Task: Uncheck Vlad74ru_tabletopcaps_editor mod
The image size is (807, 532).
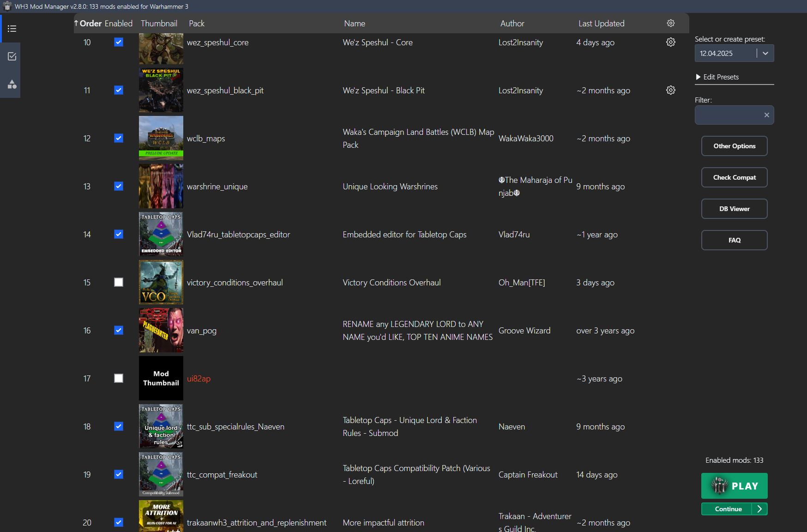Action: pos(119,234)
